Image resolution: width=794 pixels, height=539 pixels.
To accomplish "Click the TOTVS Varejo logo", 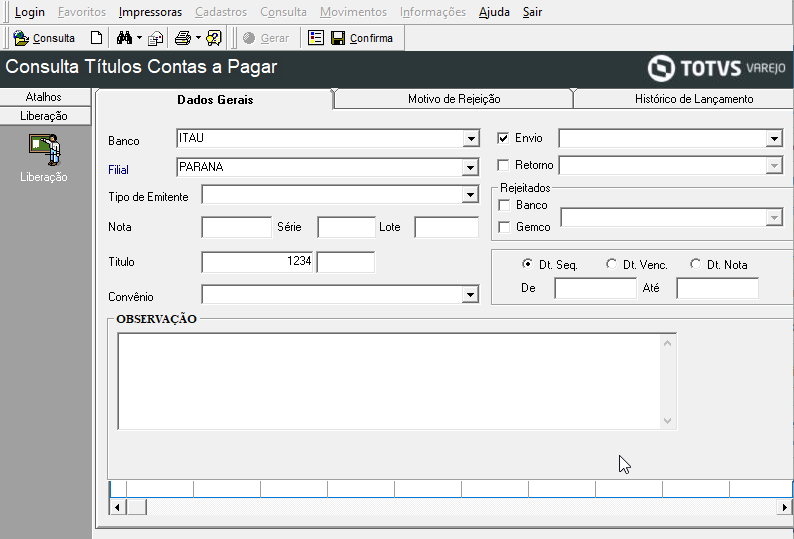I will (716, 68).
